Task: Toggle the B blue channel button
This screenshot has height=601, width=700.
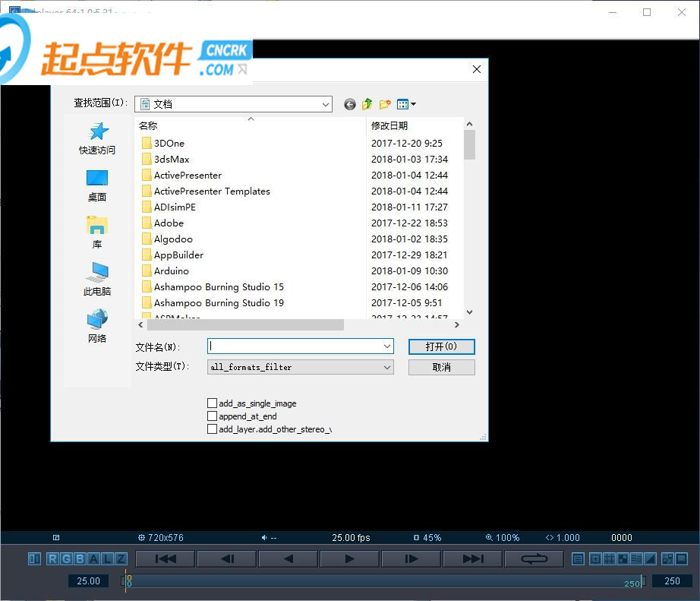Action: click(80, 558)
